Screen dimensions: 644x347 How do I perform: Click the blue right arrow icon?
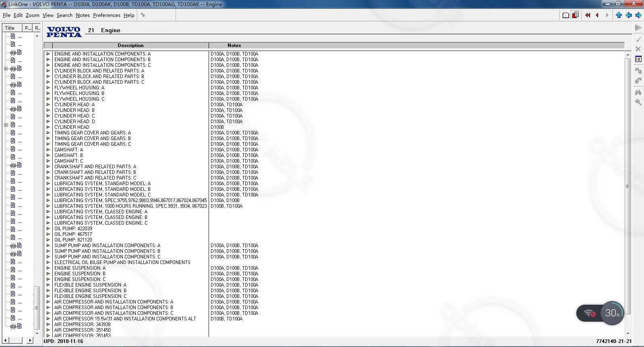[638, 15]
